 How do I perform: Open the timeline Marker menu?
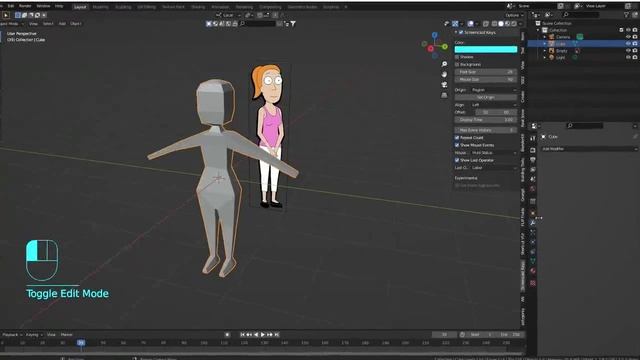(66, 335)
